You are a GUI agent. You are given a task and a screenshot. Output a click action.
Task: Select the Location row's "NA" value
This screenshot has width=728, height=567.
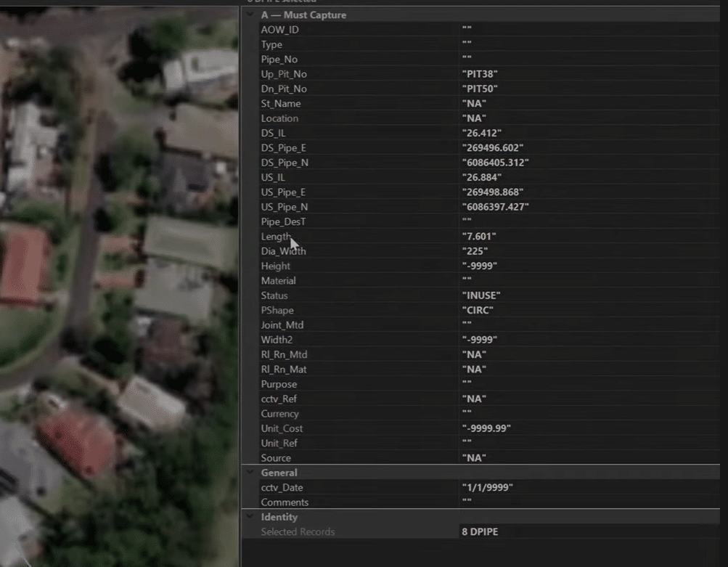pyautogui.click(x=474, y=118)
